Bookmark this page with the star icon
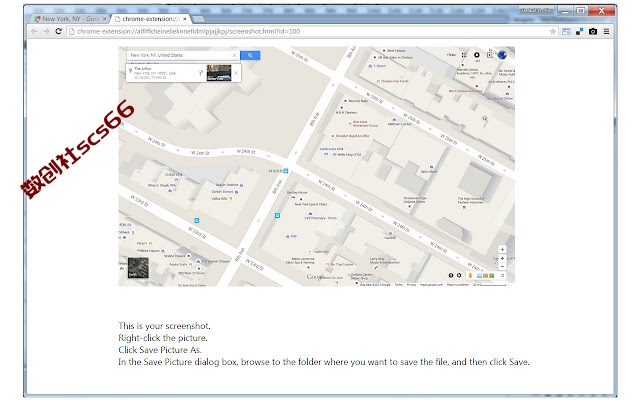The width and height of the screenshot is (640, 400). point(553,31)
